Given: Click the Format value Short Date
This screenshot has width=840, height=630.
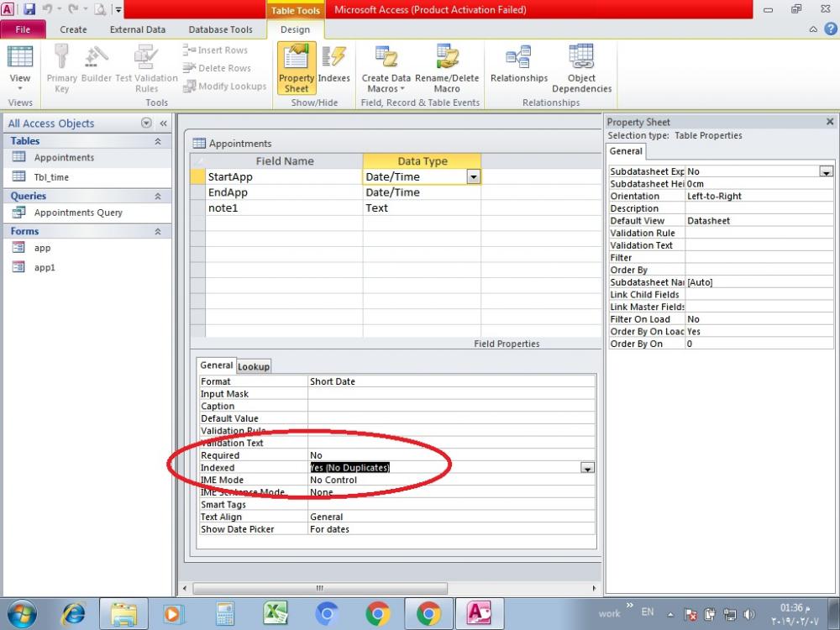Looking at the screenshot, I should 452,381.
